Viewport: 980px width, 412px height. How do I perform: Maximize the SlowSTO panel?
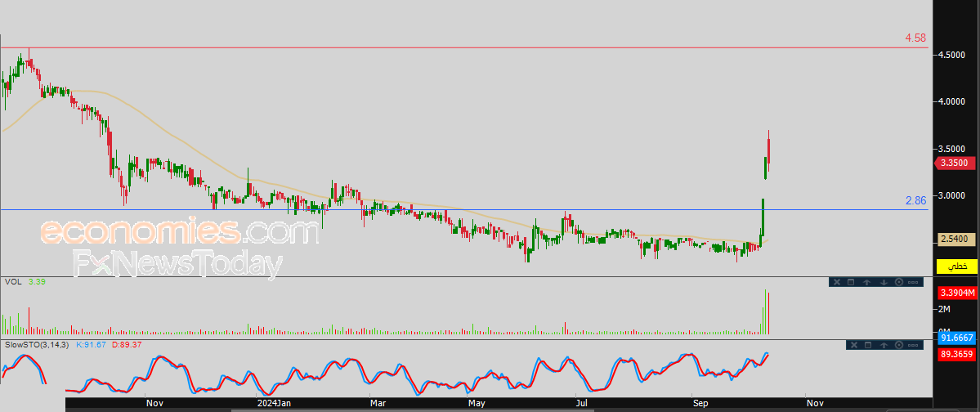(866, 346)
